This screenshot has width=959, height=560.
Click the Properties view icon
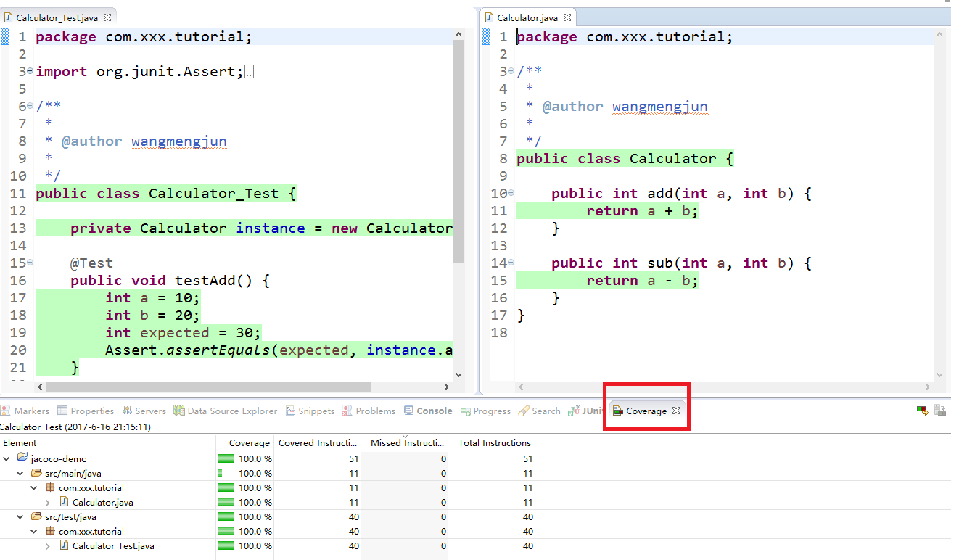(x=62, y=411)
